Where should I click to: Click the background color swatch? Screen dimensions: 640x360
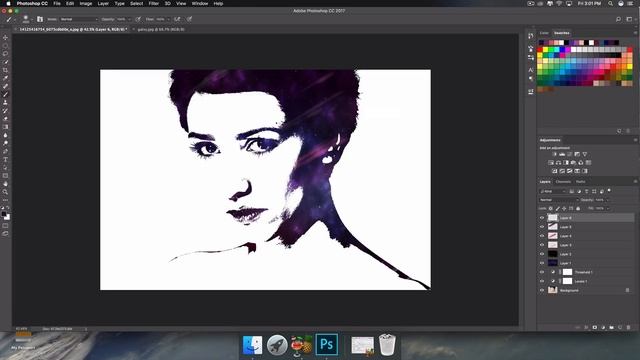7,218
